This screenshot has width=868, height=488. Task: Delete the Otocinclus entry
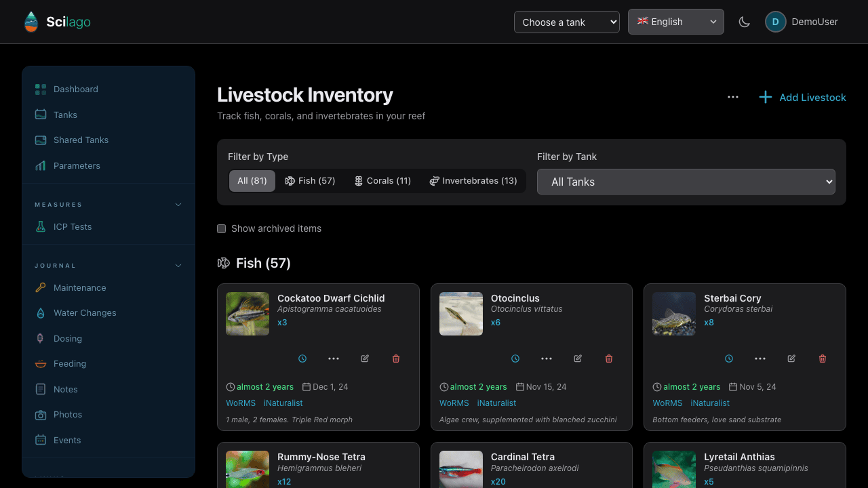(x=609, y=359)
